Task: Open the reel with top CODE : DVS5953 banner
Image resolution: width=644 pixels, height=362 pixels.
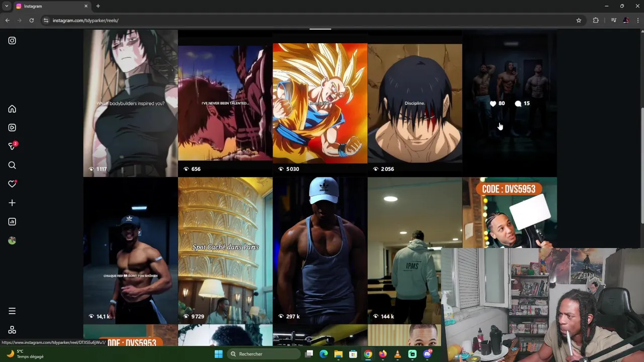Action: pos(509,212)
